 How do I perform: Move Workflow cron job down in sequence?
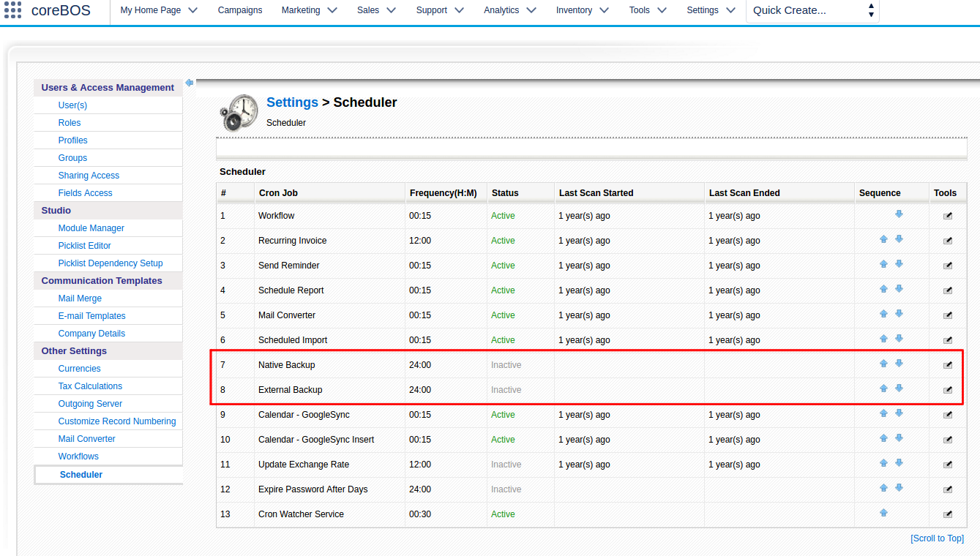(x=899, y=214)
